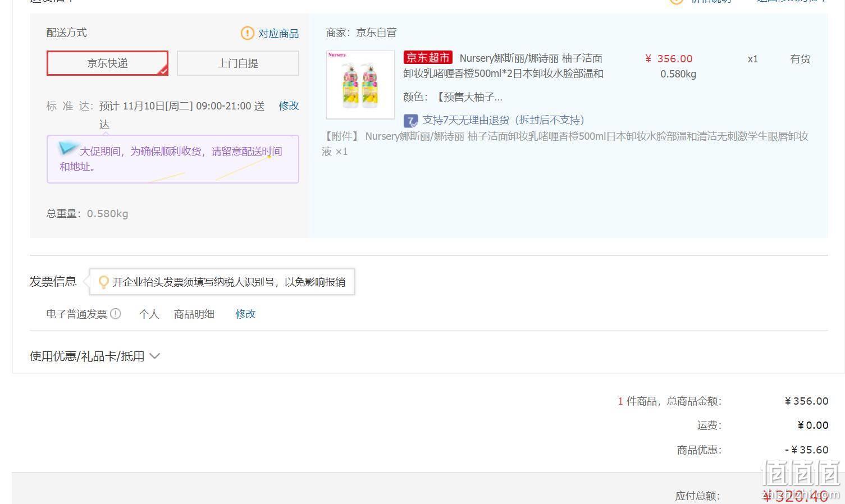
Task: Click the 预计 11月10日[周二] delivery time text
Action: [x=182, y=114]
